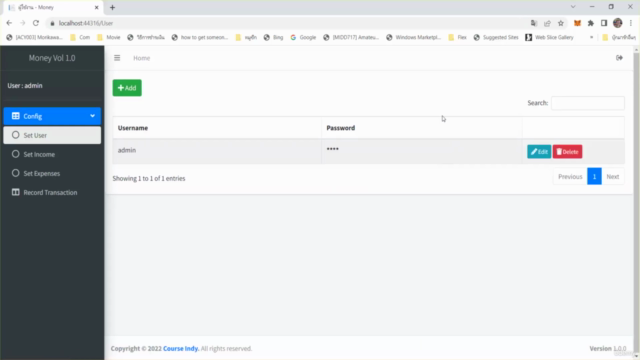Open the MetaMask fox extension icon
Viewport: 640px width, 360px height.
pos(577,23)
